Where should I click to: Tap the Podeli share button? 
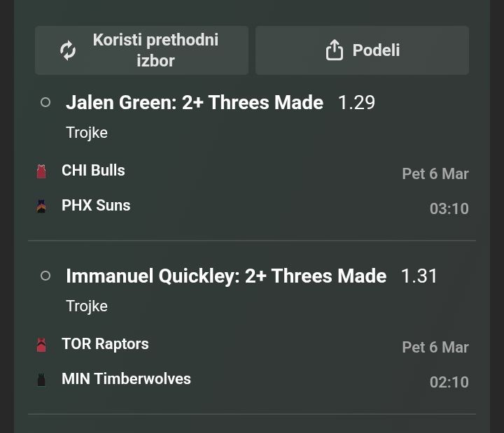362,50
